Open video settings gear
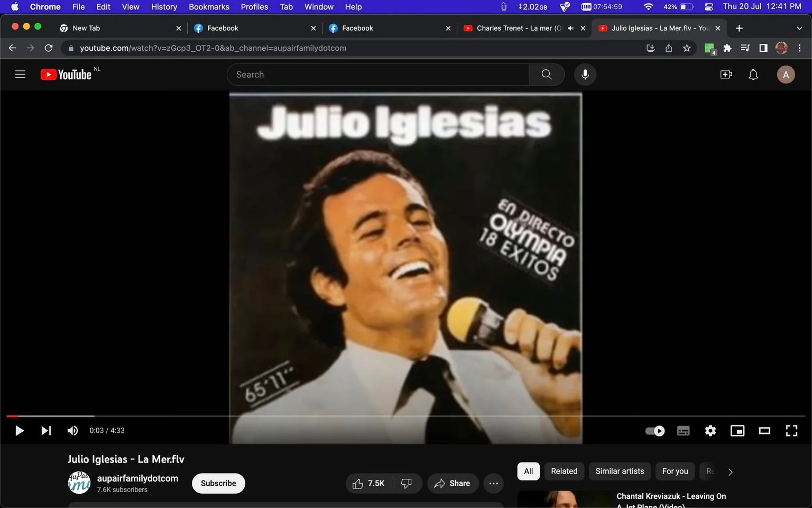This screenshot has height=508, width=812. click(x=710, y=431)
